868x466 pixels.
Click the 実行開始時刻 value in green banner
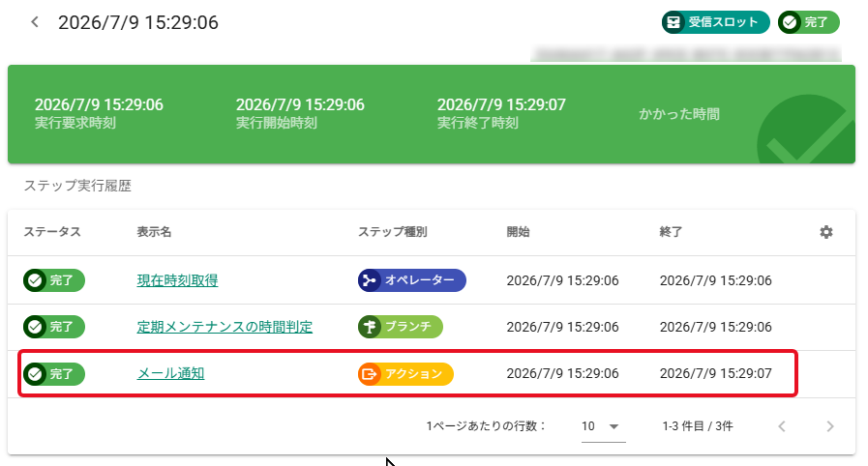pos(300,104)
